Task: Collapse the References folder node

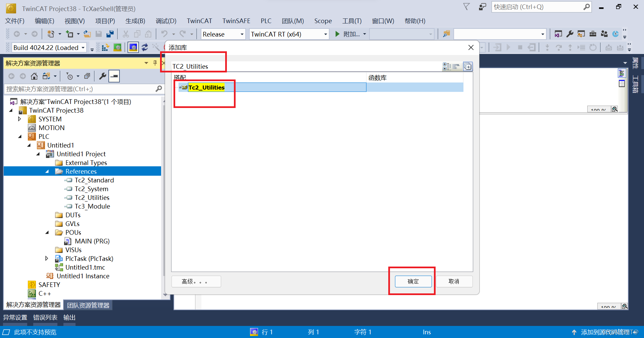Action: point(47,171)
